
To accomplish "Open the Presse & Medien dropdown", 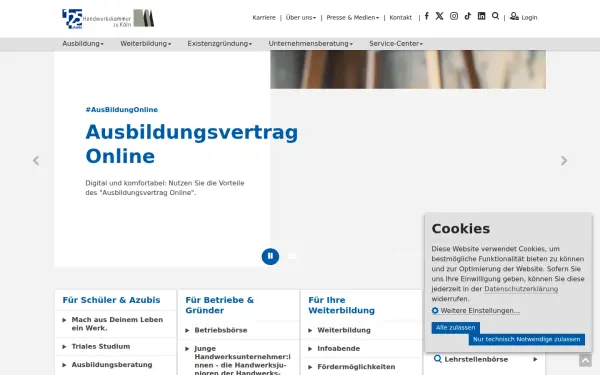I will coord(352,18).
